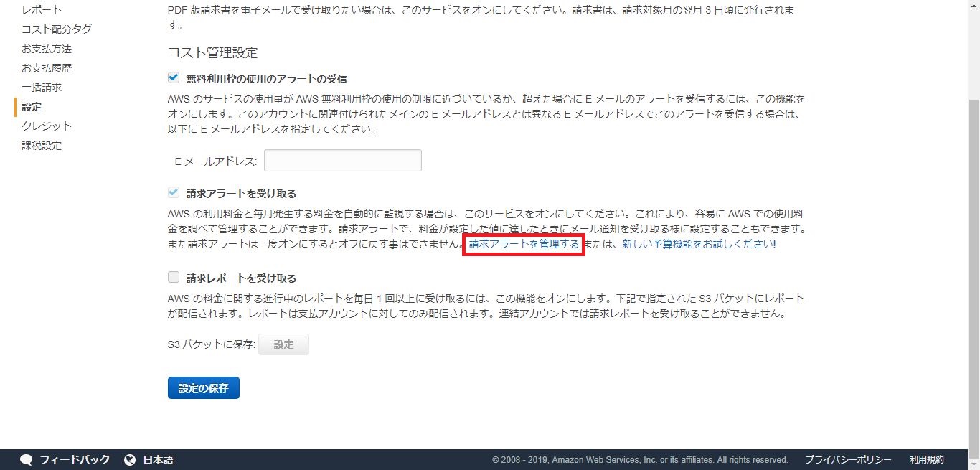Click 設定 in the left navigation
Viewport: 980px width, 470px height.
pyautogui.click(x=32, y=107)
